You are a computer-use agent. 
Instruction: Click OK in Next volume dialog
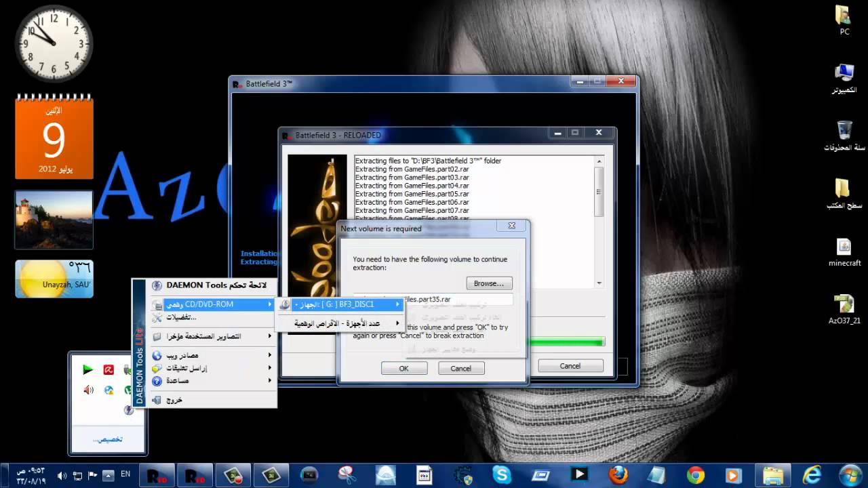coord(404,368)
